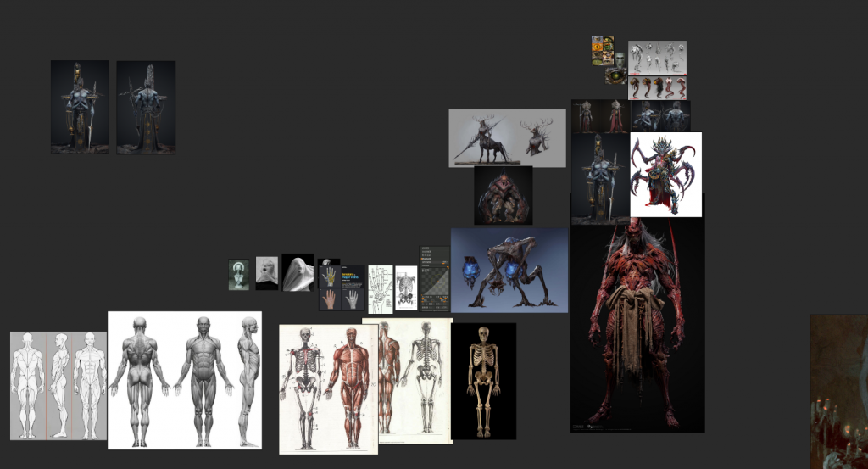The width and height of the screenshot is (868, 469).
Task: Select the antlered centaur concept art image
Action: click(x=507, y=138)
